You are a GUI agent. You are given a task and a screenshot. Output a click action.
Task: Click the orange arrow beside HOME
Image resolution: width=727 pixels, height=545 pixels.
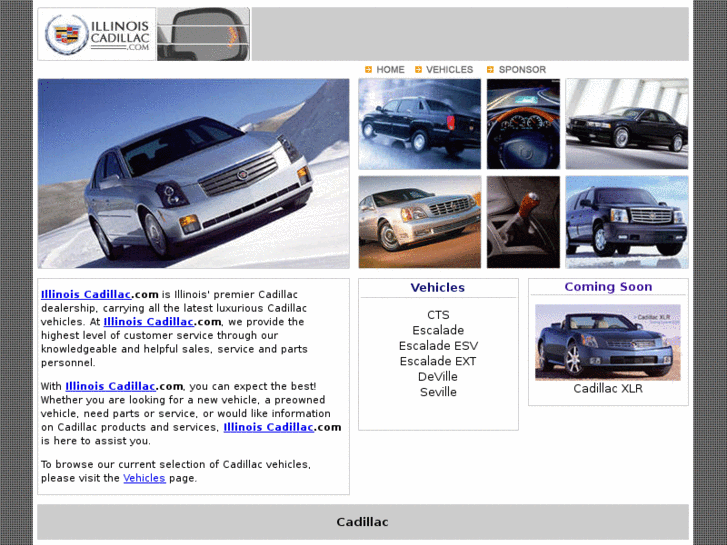click(368, 70)
